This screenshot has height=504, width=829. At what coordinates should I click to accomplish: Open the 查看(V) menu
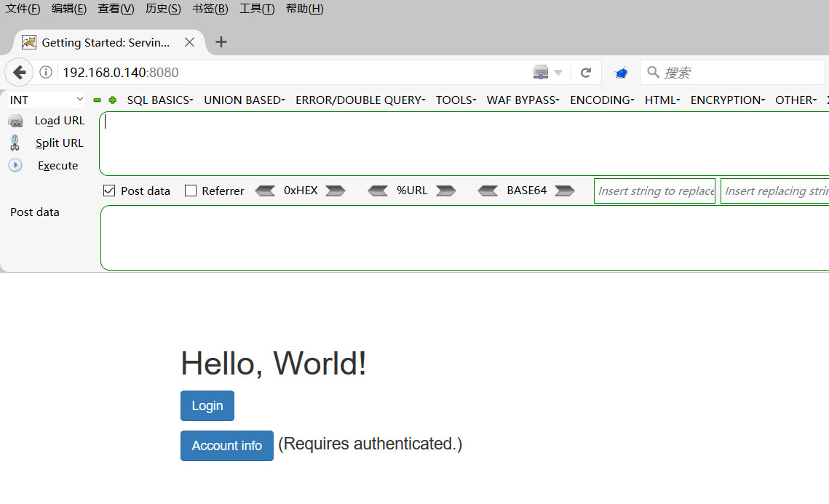tap(116, 9)
